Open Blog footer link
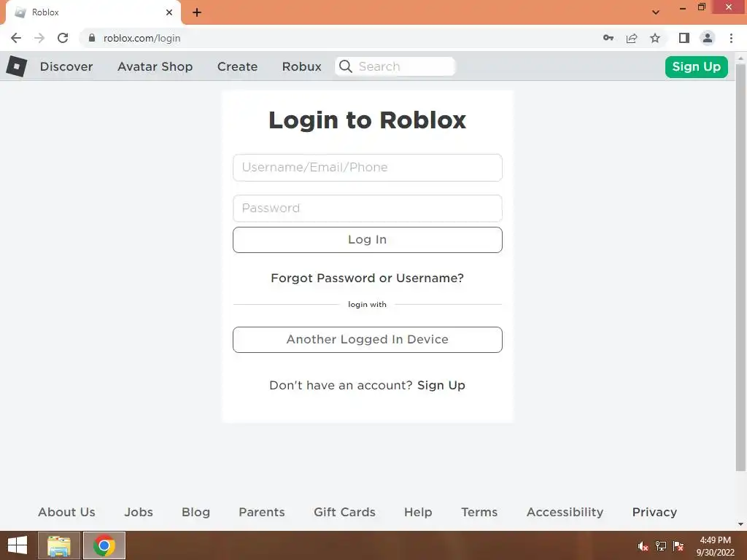Image resolution: width=747 pixels, height=560 pixels. pos(196,512)
